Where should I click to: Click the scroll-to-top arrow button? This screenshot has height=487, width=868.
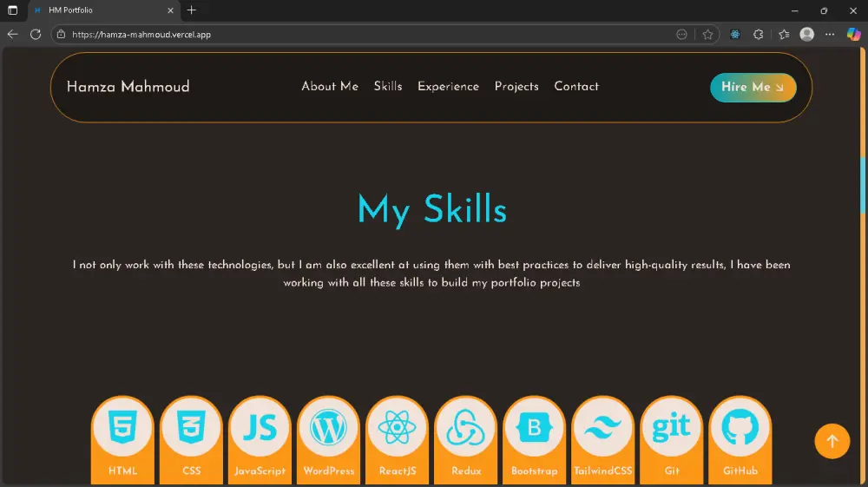[x=832, y=441]
